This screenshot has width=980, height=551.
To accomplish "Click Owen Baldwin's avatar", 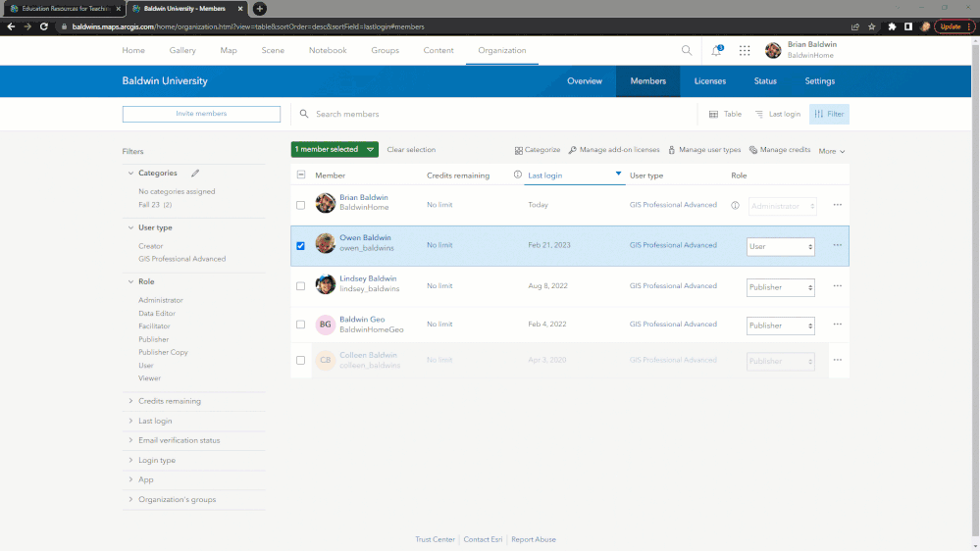I will click(x=325, y=244).
